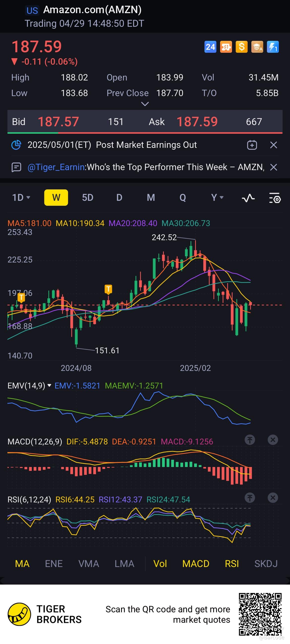The width and height of the screenshot is (290, 644).
Task: Tap the T marker above August dip
Action: pyautogui.click(x=108, y=289)
